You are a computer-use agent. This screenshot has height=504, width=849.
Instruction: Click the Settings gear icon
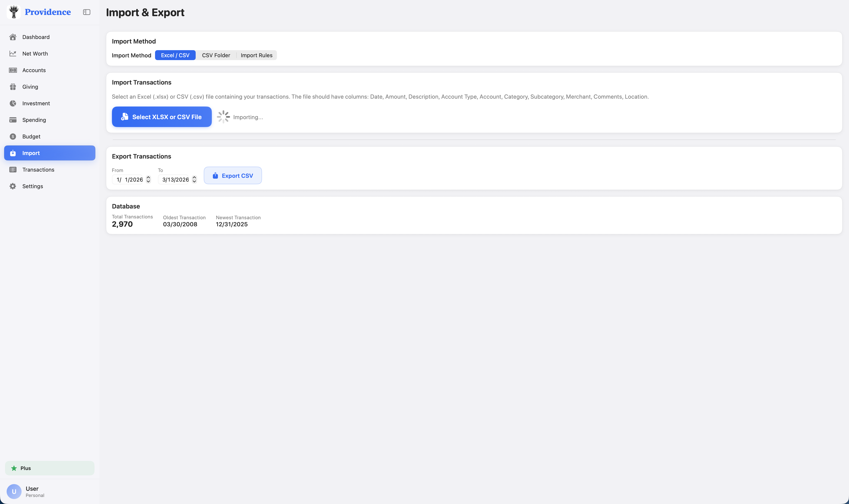[13, 186]
